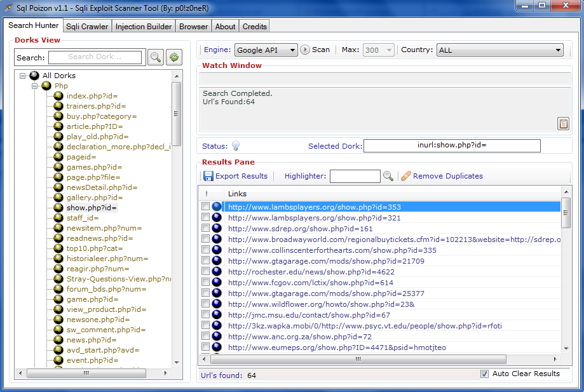Viewport: 584px width, 392px height.
Task: Open the About tab
Action: point(226,27)
